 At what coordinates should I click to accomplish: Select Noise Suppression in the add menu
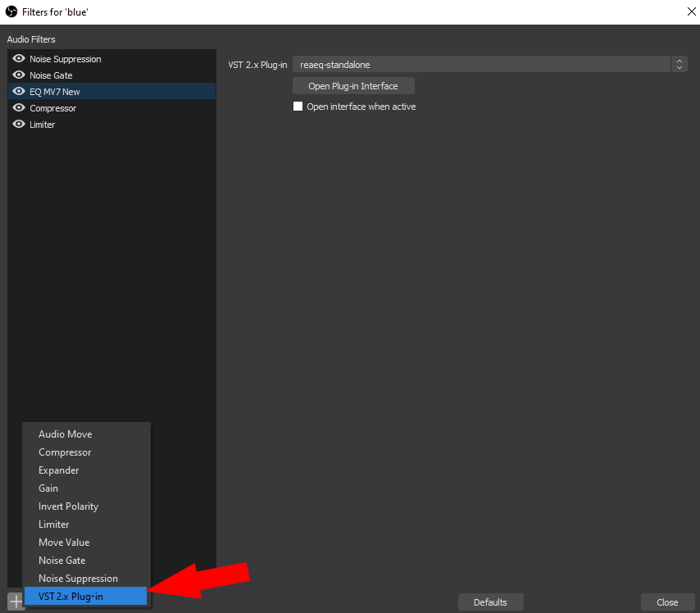click(x=78, y=578)
